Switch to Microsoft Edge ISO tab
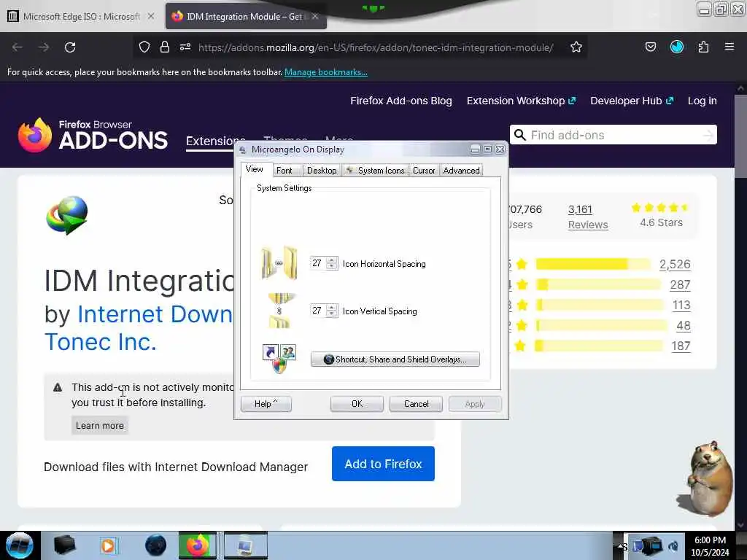Viewport: 747px width, 560px height. (x=81, y=16)
